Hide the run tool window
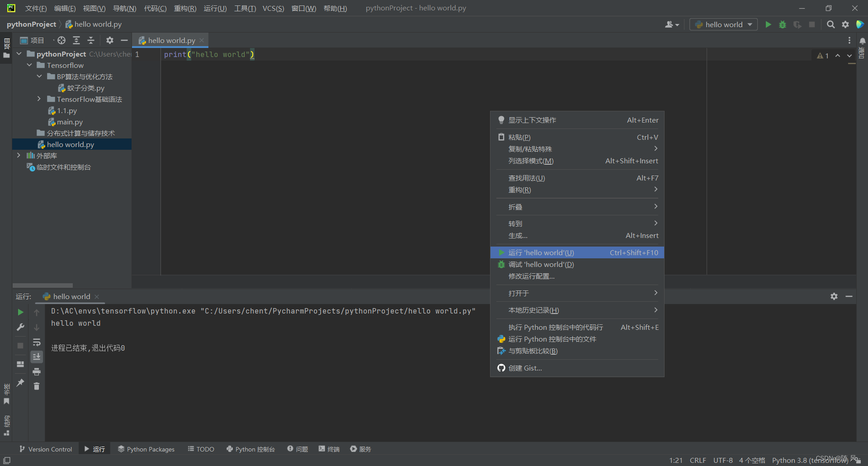The width and height of the screenshot is (868, 466). [849, 296]
